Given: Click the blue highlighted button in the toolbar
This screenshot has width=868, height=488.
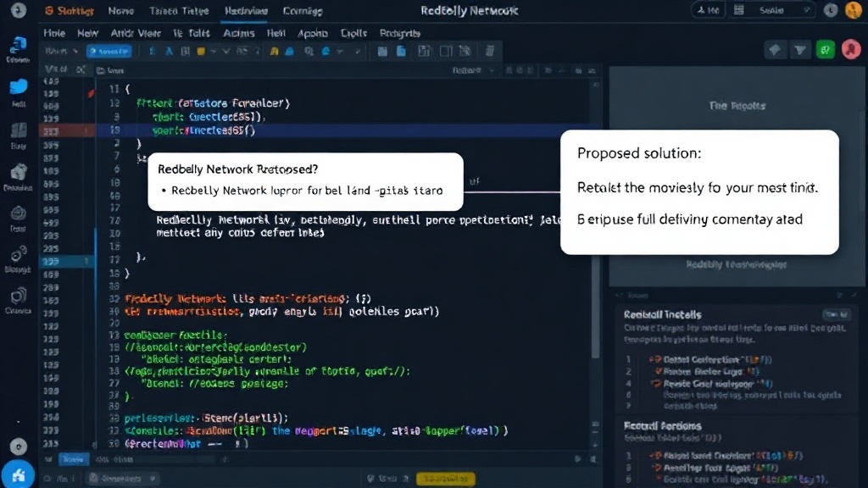Looking at the screenshot, I should click(x=109, y=52).
